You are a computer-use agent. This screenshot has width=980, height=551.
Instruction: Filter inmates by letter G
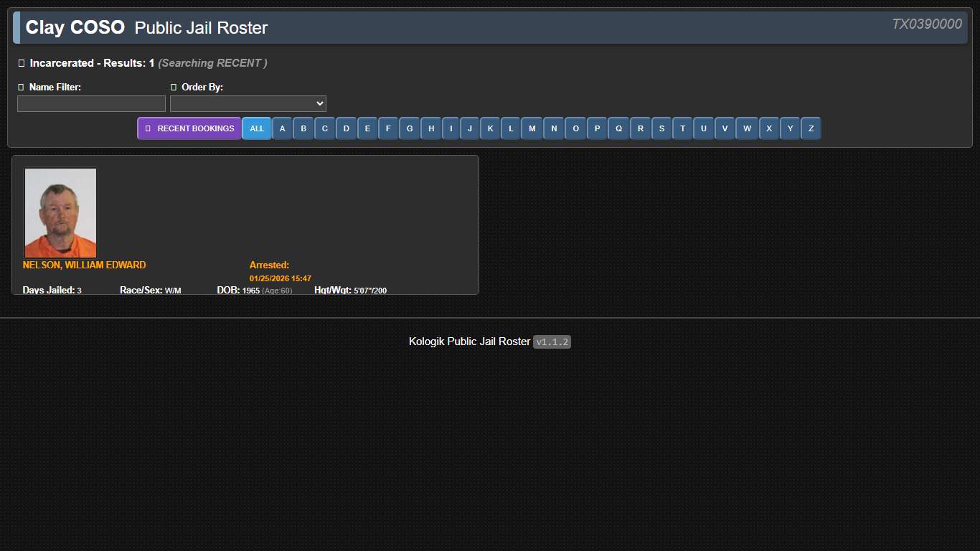point(410,128)
